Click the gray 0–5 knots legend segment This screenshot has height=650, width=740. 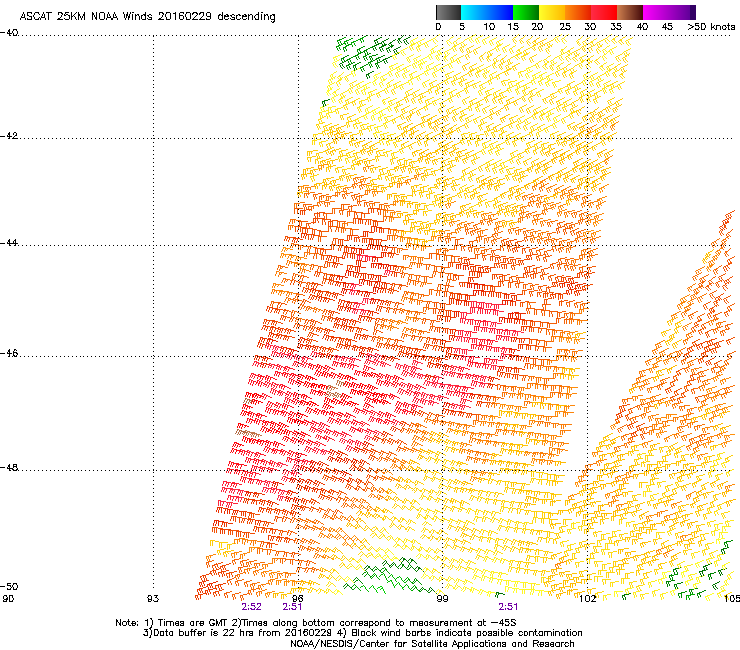tap(448, 12)
